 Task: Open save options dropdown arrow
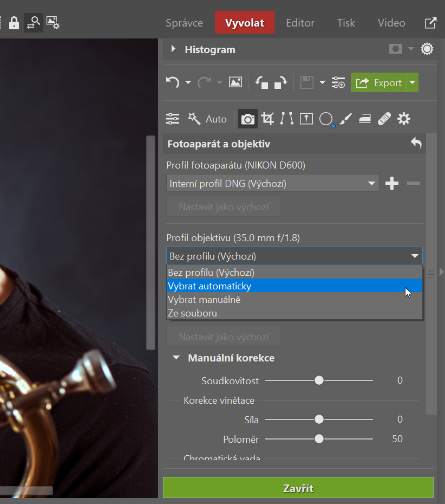(322, 82)
